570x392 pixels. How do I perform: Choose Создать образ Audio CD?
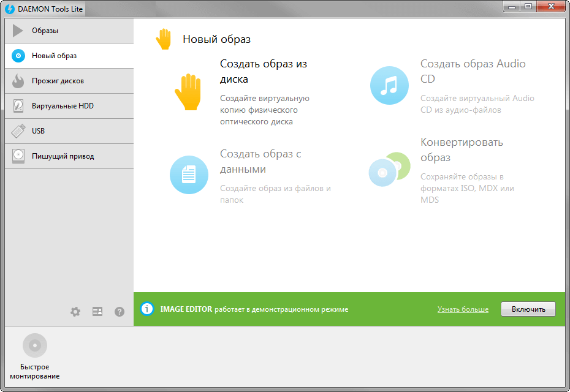point(473,71)
